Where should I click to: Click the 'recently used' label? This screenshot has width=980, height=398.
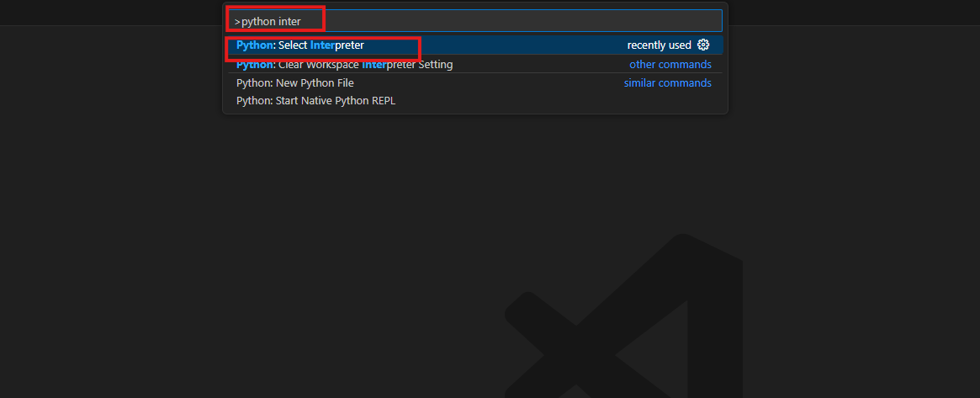[660, 45]
